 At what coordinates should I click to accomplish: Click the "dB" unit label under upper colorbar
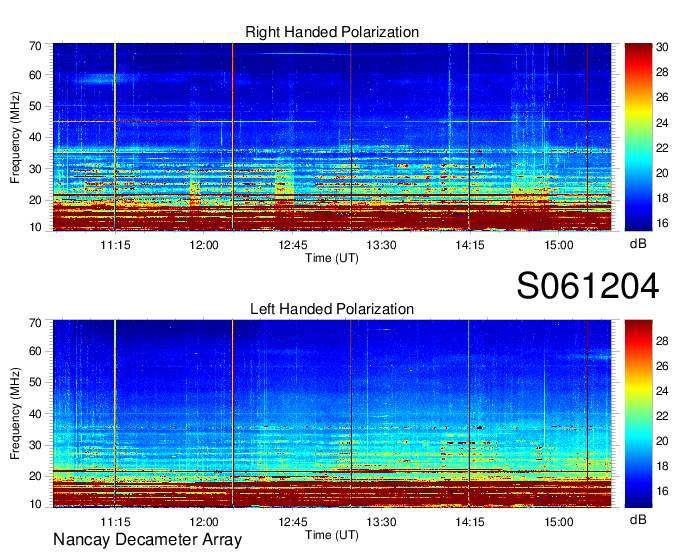coord(638,244)
